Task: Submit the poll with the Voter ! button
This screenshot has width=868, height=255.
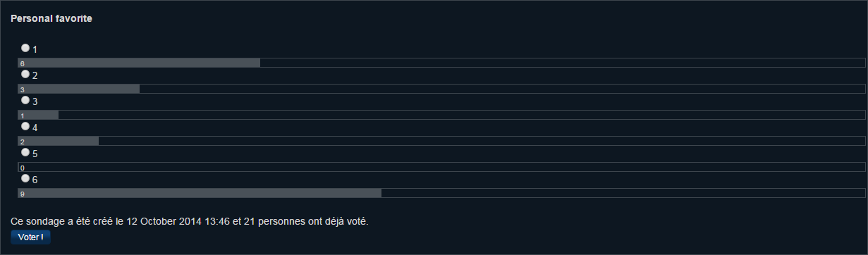Action: click(x=30, y=237)
